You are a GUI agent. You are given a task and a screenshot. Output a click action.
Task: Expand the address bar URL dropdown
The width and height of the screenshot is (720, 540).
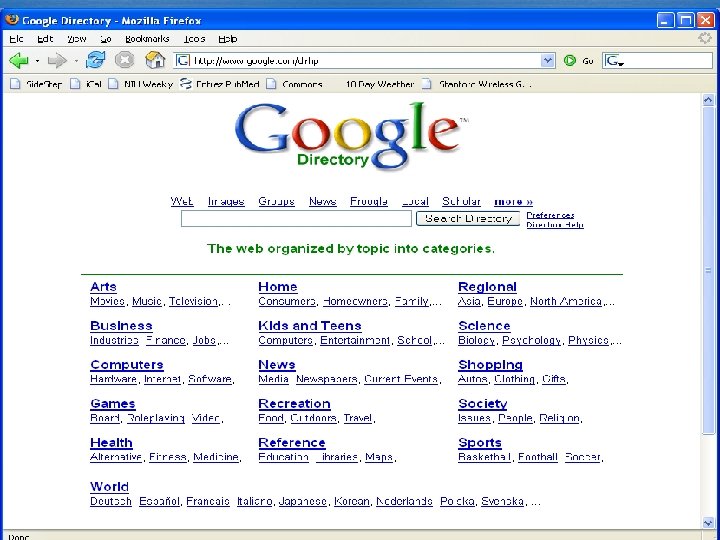coord(547,61)
